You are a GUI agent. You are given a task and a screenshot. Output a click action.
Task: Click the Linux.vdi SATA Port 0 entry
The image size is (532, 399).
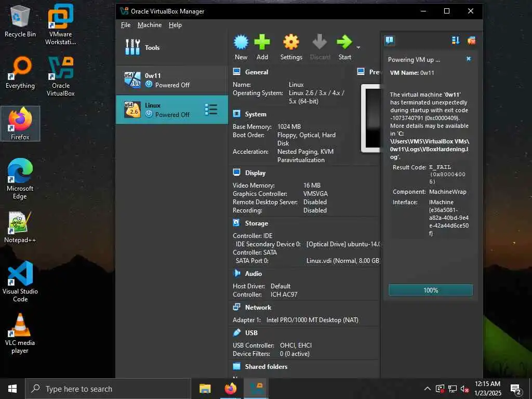(x=343, y=261)
